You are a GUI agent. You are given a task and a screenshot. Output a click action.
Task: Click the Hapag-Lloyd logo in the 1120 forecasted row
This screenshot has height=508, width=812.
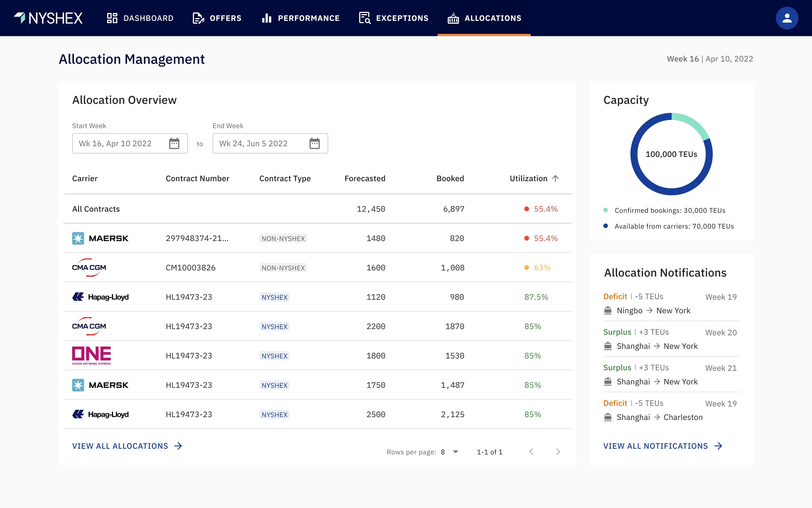pos(100,297)
